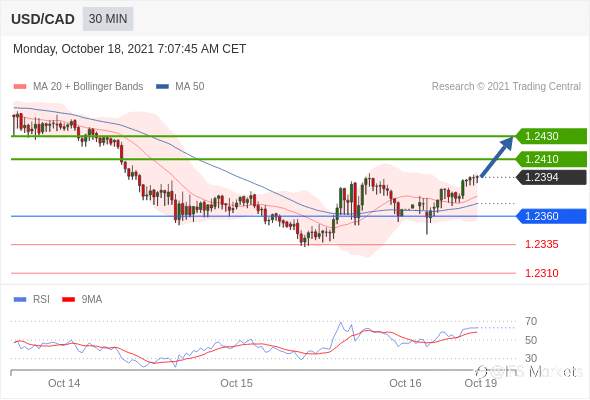This screenshot has height=400, width=590.
Task: Toggle the MA 50 legend entry
Action: [180, 87]
